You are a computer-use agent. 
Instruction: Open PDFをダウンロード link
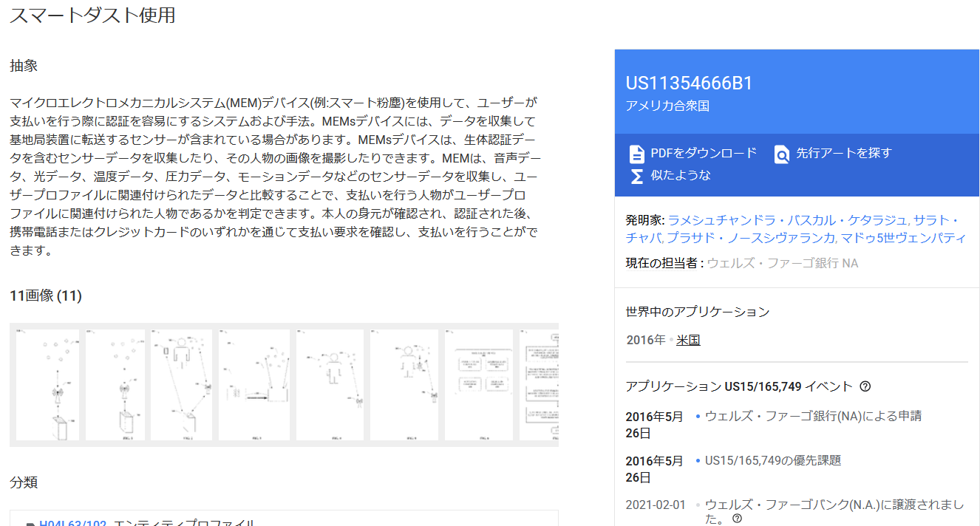(704, 153)
